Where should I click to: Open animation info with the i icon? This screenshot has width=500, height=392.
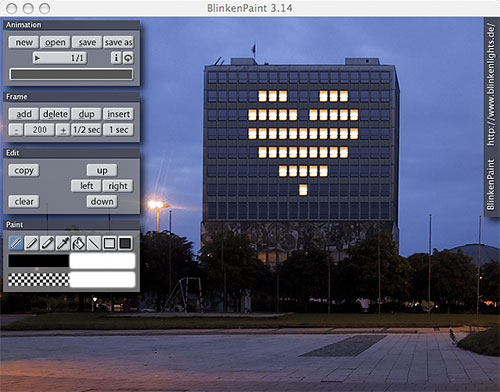(116, 58)
